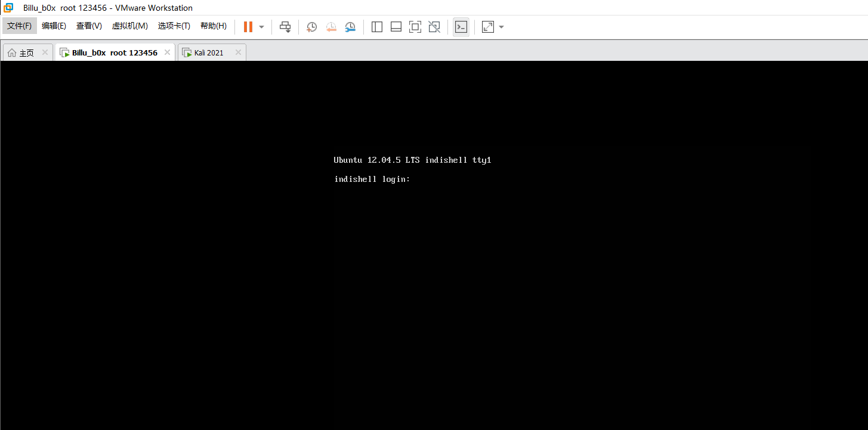Open the 虚拟机(M) menu
Viewport: 868px width, 430px height.
click(130, 26)
